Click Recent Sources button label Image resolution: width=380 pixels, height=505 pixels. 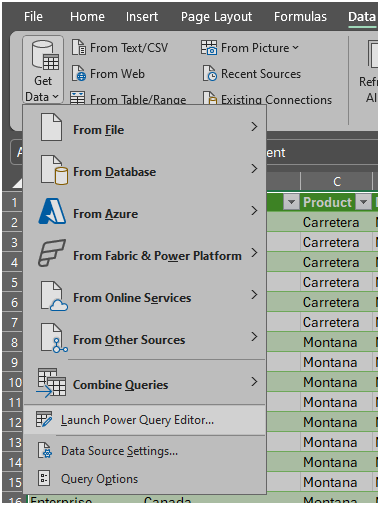point(261,74)
